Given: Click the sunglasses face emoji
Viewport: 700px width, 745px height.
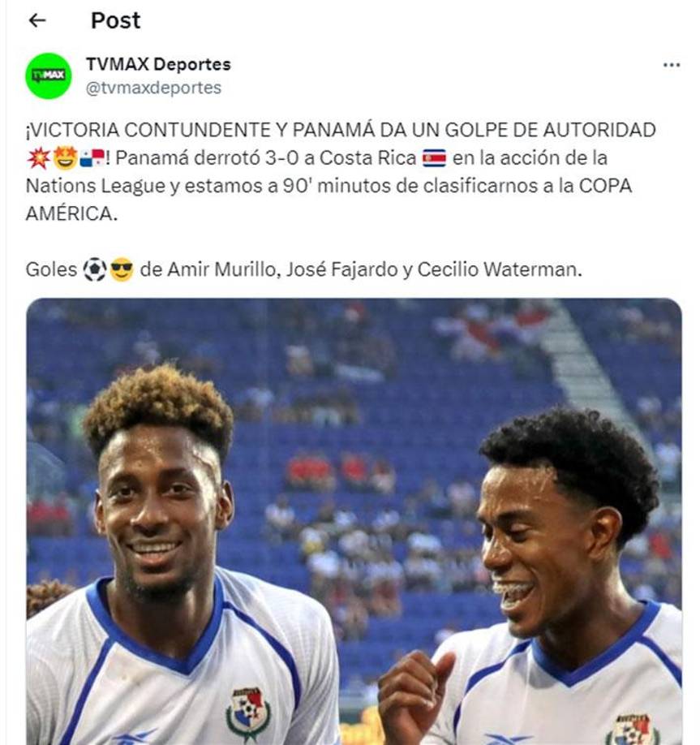Looking at the screenshot, I should [122, 269].
